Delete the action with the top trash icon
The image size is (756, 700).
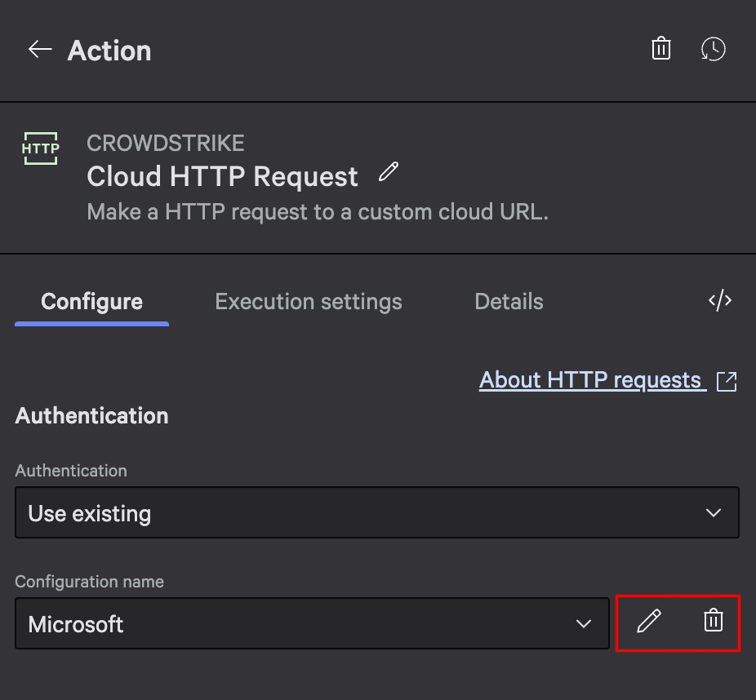661,49
